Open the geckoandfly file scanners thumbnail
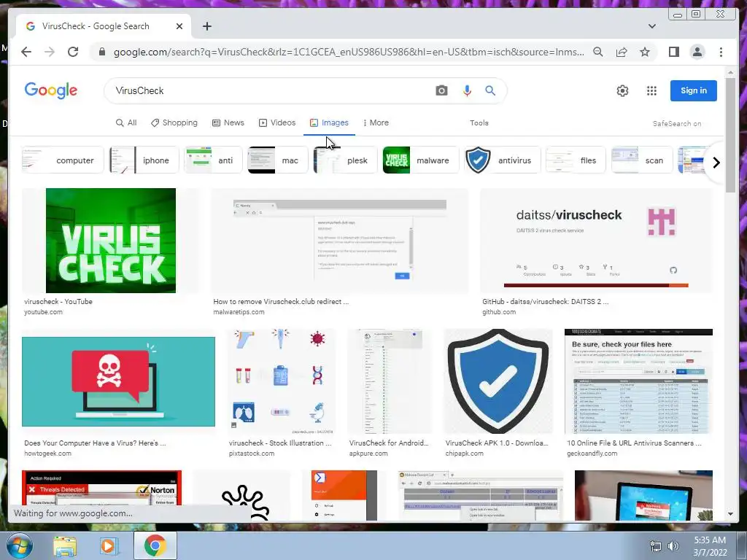Image resolution: width=747 pixels, height=560 pixels. [x=638, y=381]
